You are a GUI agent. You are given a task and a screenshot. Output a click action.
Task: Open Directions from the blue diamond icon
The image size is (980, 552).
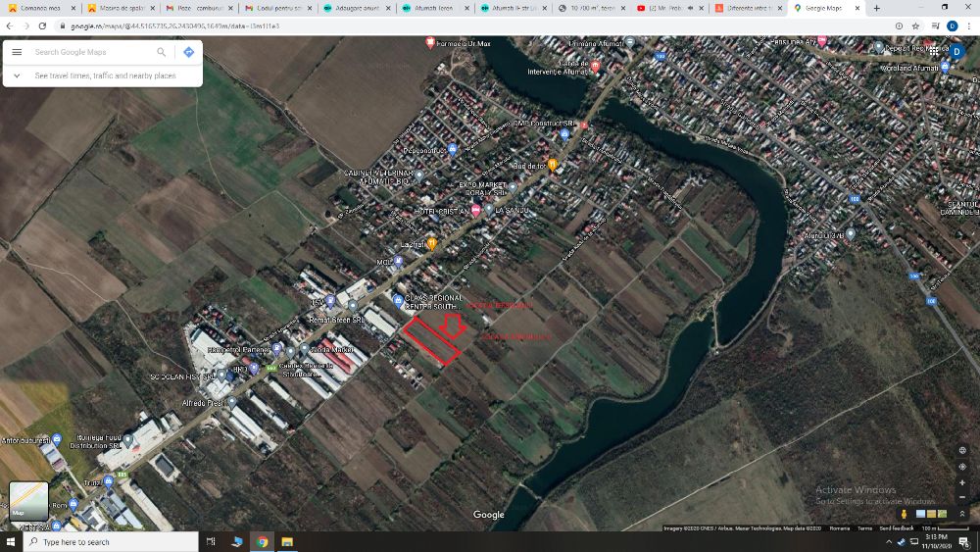(189, 52)
